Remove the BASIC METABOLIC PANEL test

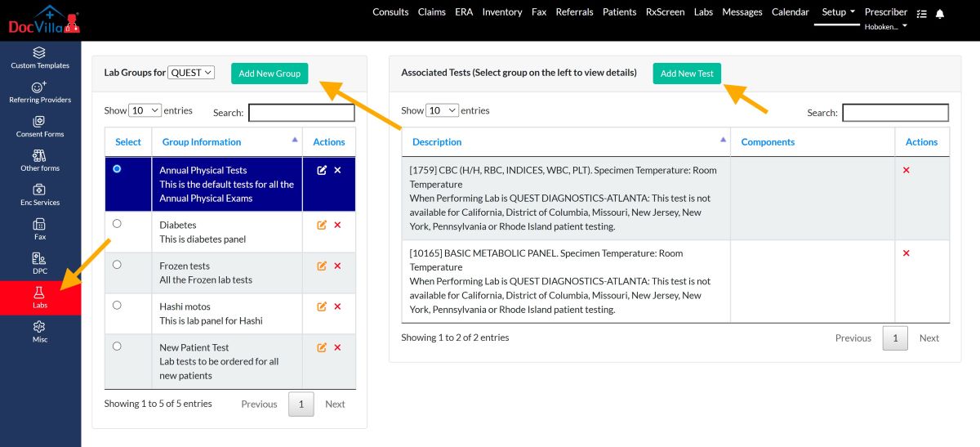[906, 253]
